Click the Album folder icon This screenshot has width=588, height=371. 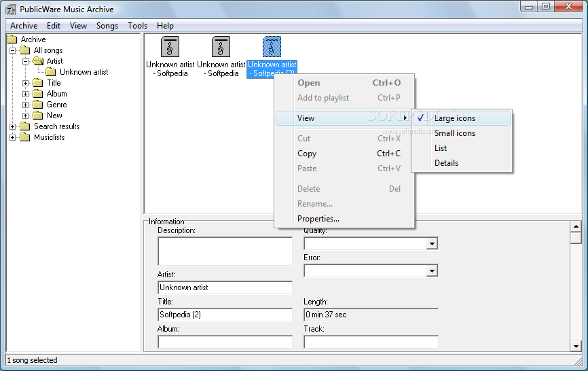point(38,94)
